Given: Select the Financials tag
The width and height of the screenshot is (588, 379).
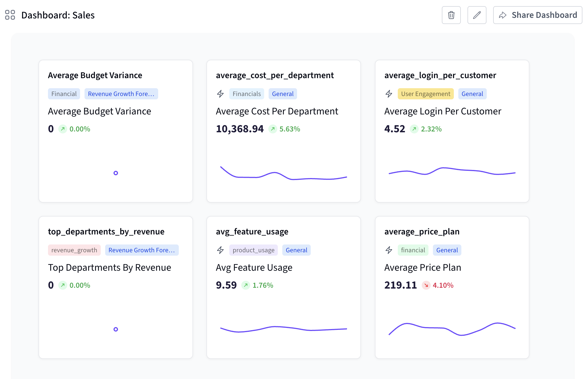Looking at the screenshot, I should (x=247, y=94).
